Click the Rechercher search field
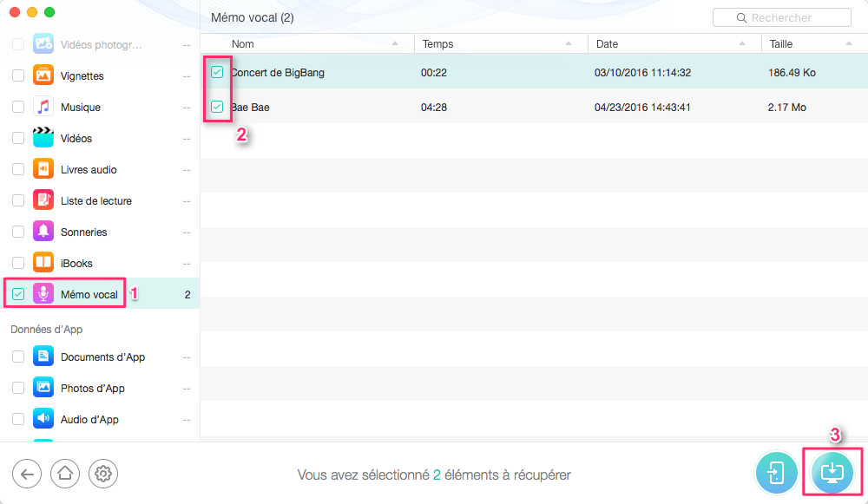Image resolution: width=868 pixels, height=504 pixels. click(782, 17)
